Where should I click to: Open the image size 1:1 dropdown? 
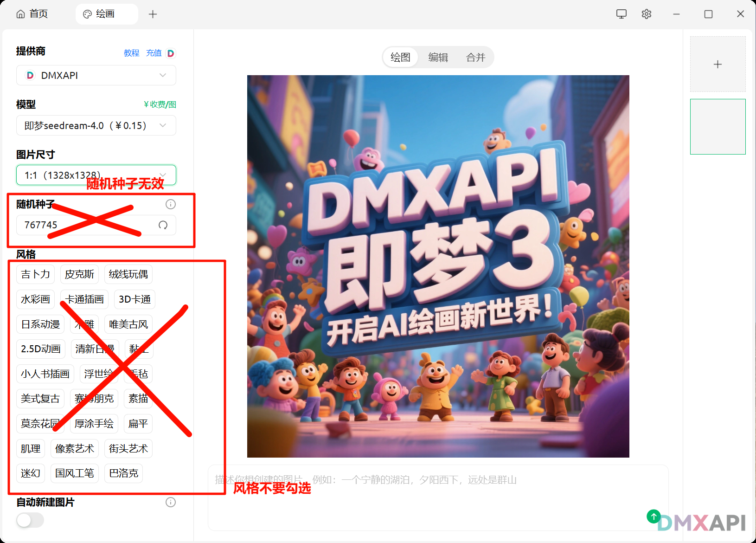[x=96, y=175]
